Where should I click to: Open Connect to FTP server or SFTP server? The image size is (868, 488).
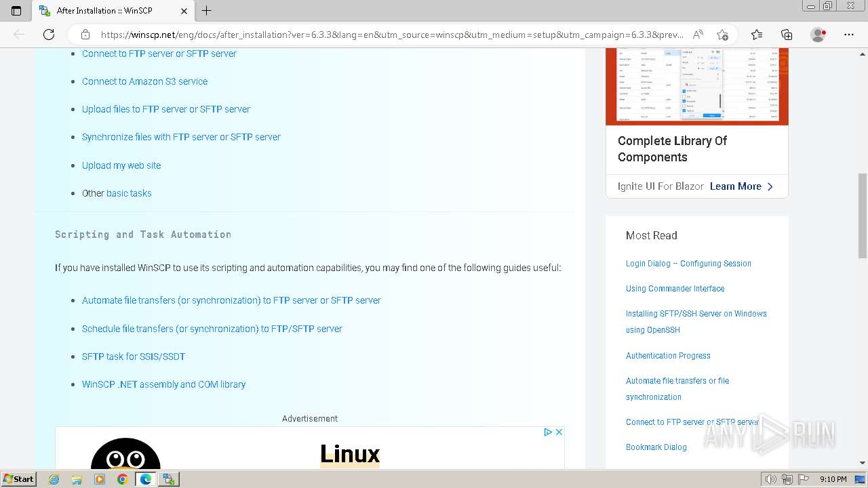(x=159, y=54)
